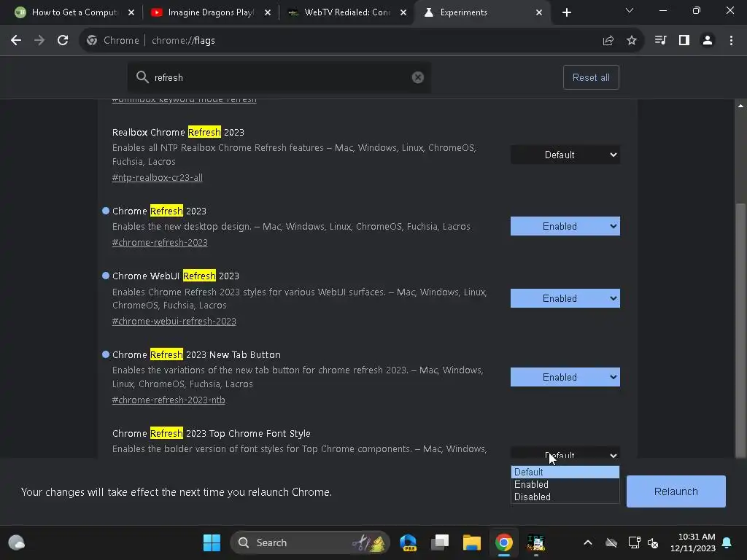Image resolution: width=747 pixels, height=560 pixels.
Task: Clear the flags search box text
Action: coord(418,77)
